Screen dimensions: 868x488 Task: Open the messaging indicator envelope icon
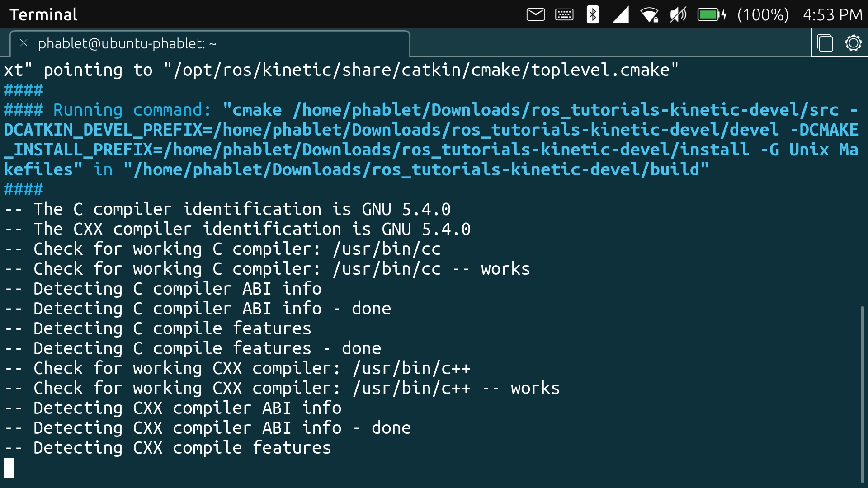click(535, 14)
